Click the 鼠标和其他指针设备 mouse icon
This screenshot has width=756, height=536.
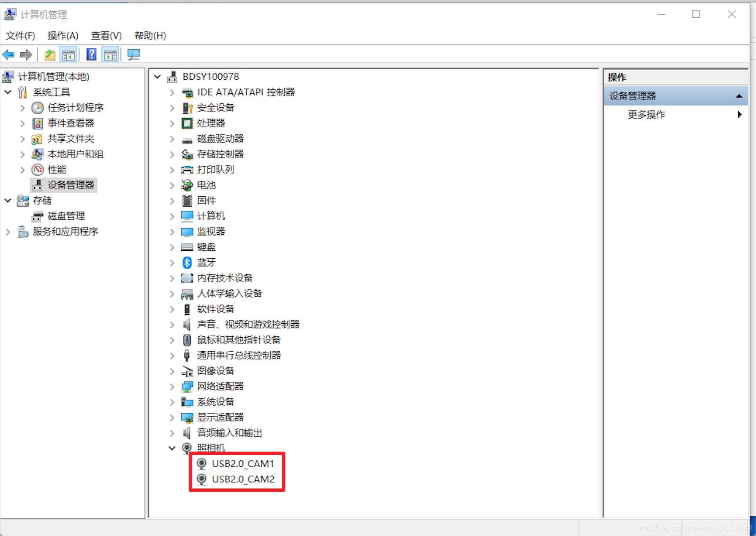tap(187, 340)
